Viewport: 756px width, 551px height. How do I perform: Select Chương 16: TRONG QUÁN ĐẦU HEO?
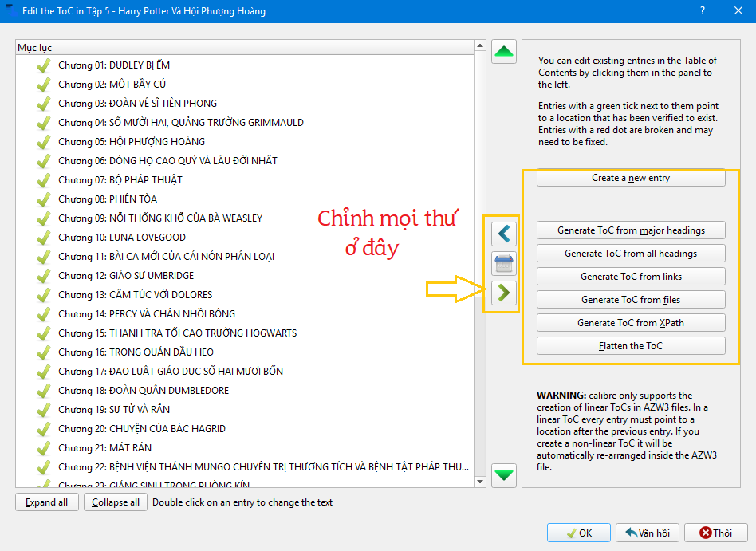pos(136,352)
